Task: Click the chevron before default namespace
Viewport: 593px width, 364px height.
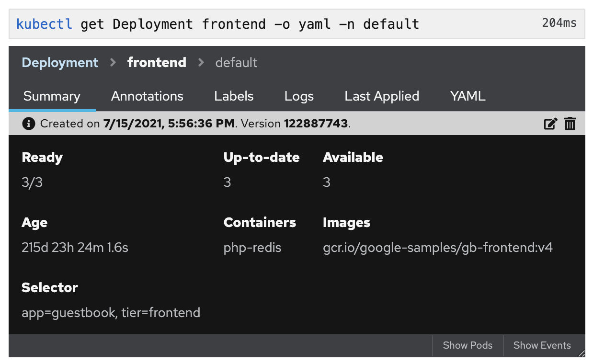Action: [201, 62]
